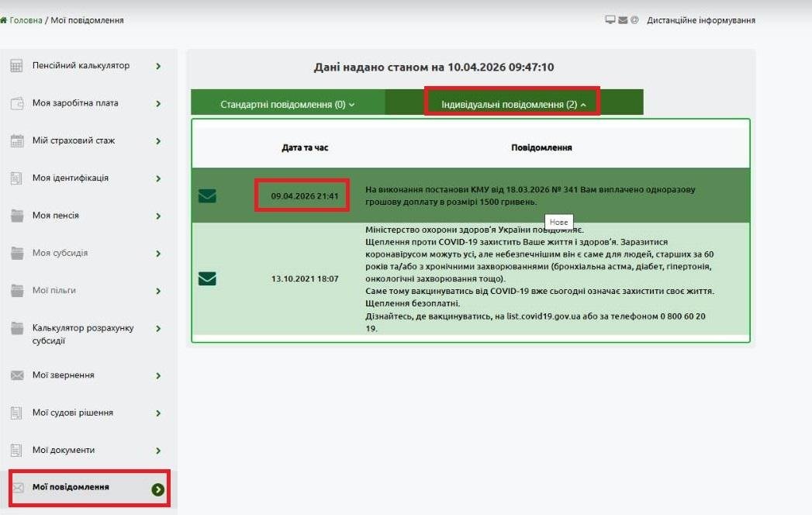Click envelope icon of the 09.04.2026 message
The height and width of the screenshot is (515, 812).
[207, 196]
